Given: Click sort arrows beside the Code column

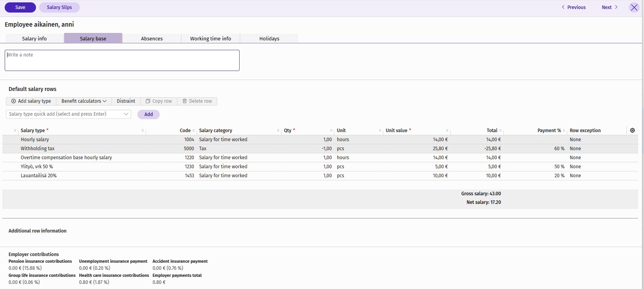Looking at the screenshot, I should point(194,131).
